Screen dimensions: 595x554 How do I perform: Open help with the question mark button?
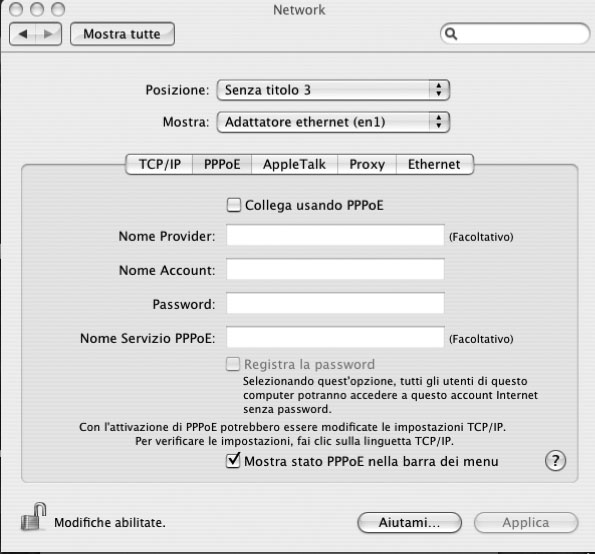(555, 461)
